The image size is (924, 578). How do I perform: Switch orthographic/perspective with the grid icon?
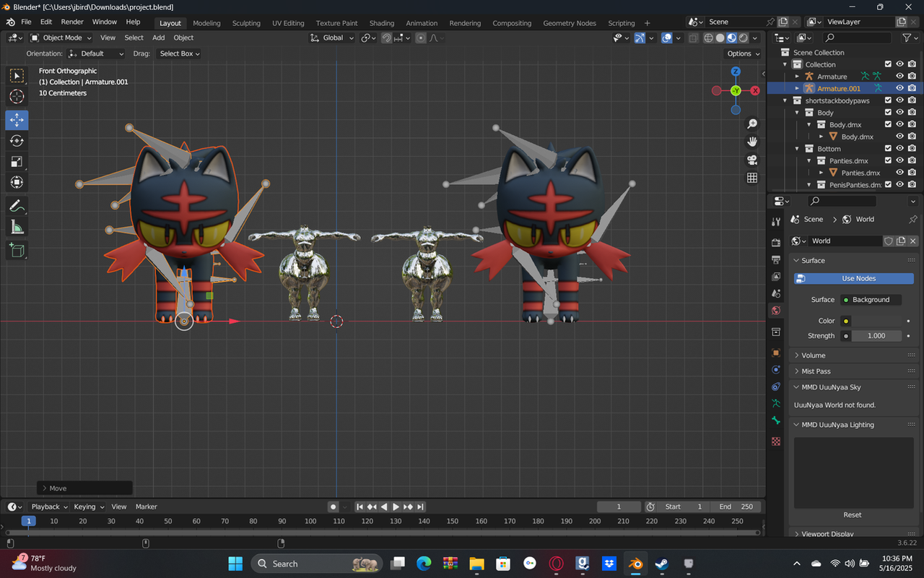tap(752, 177)
